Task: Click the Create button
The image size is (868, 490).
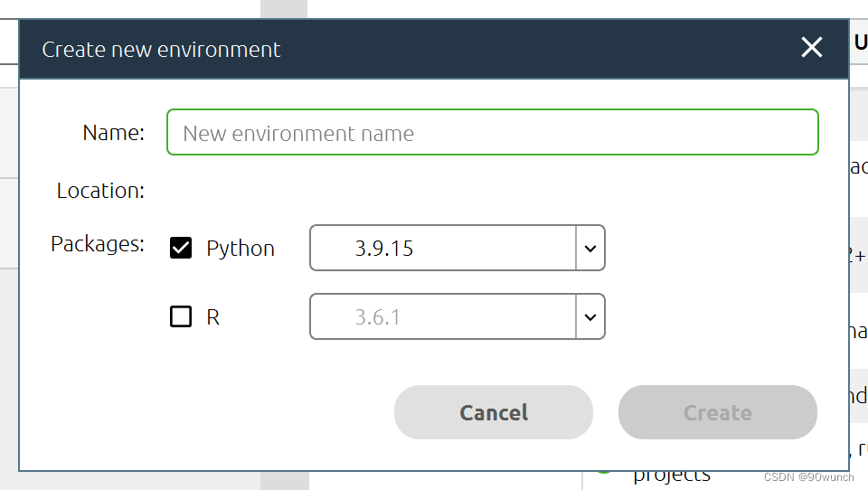Action: [717, 412]
